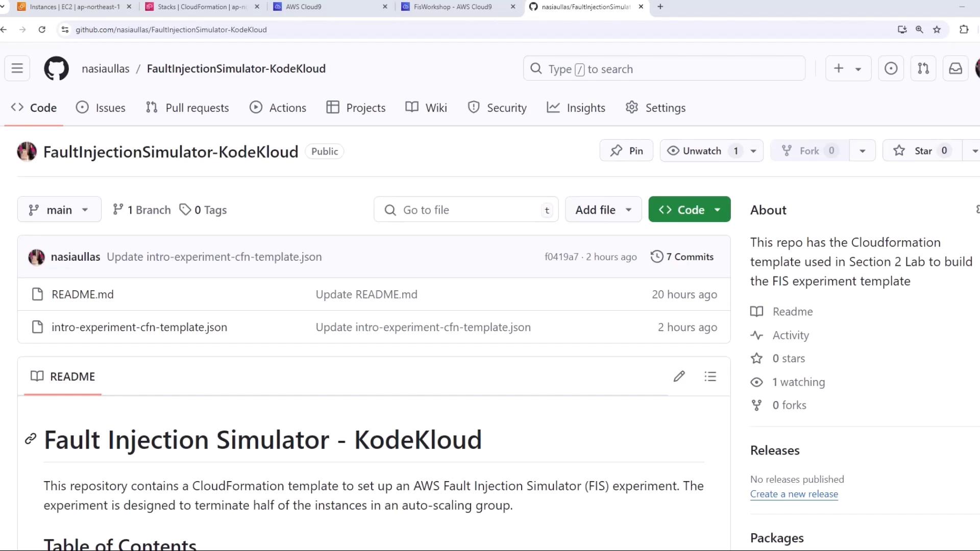Click the GitHub Octocat logo
Screen dimensions: 980x551
56,68
